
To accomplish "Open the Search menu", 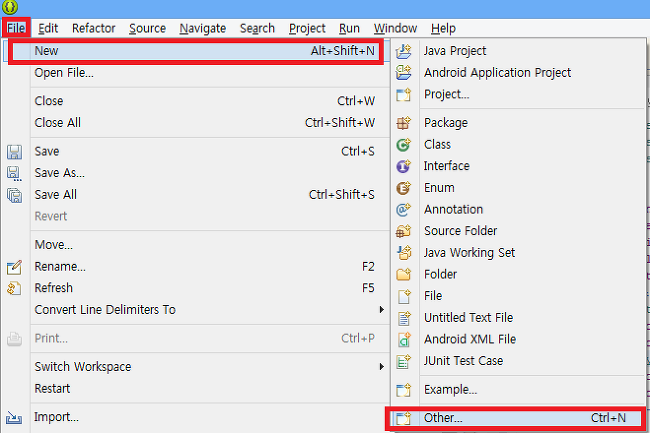I will [x=257, y=28].
